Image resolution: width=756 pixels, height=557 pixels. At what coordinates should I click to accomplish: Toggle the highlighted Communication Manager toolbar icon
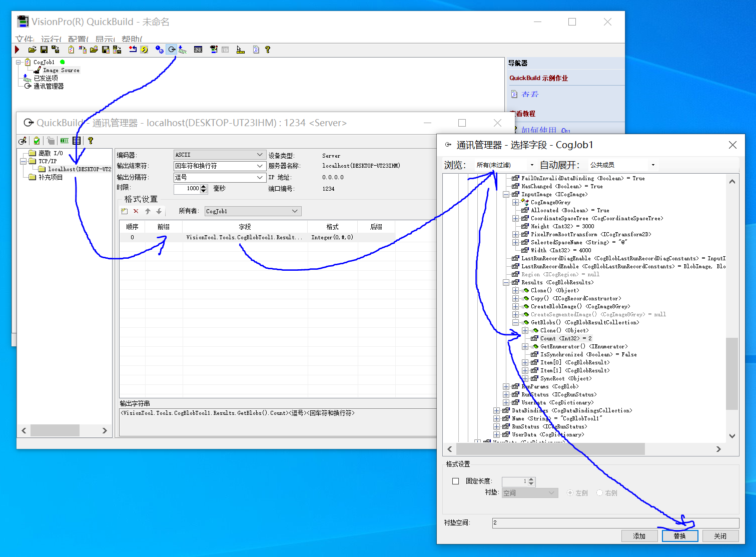point(172,50)
